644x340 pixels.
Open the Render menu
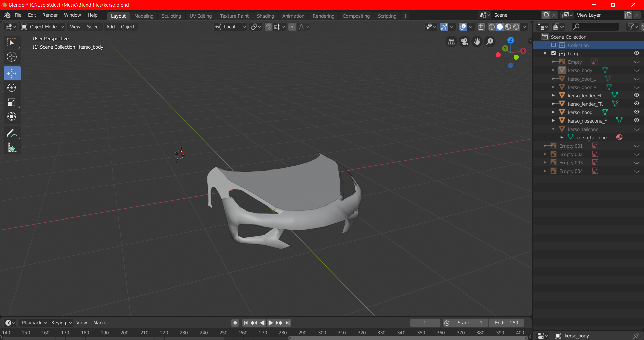[x=50, y=15]
